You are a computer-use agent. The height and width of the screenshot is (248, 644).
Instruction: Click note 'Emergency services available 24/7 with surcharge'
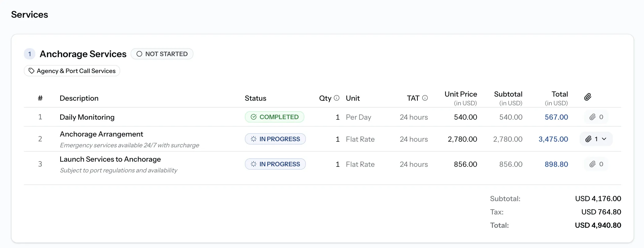click(129, 145)
